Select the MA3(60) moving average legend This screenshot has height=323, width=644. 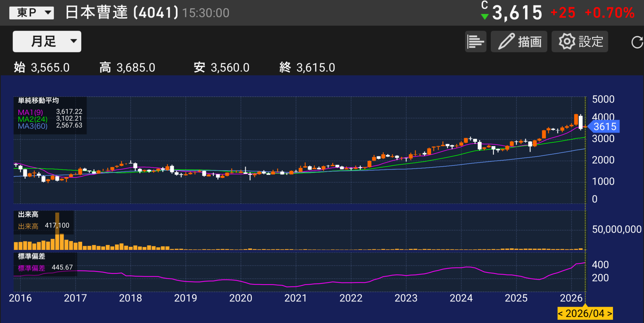point(32,126)
